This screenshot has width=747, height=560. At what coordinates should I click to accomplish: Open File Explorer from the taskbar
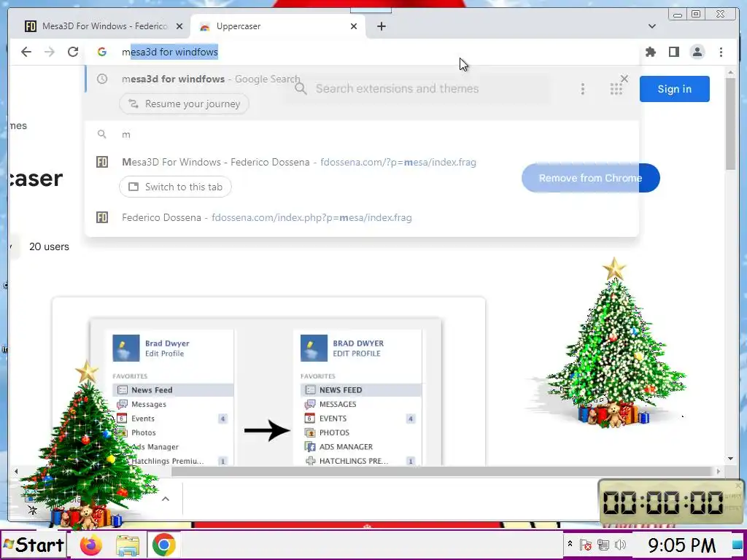pos(127,545)
